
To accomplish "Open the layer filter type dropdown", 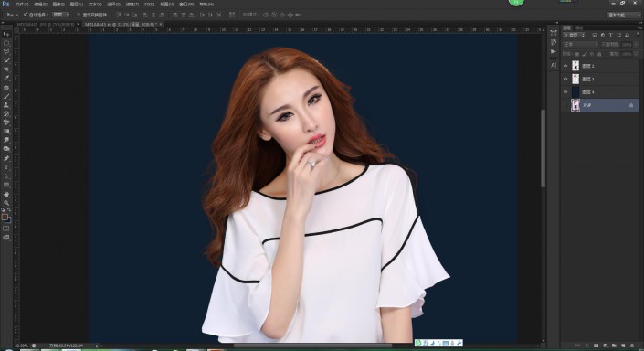I will point(574,36).
